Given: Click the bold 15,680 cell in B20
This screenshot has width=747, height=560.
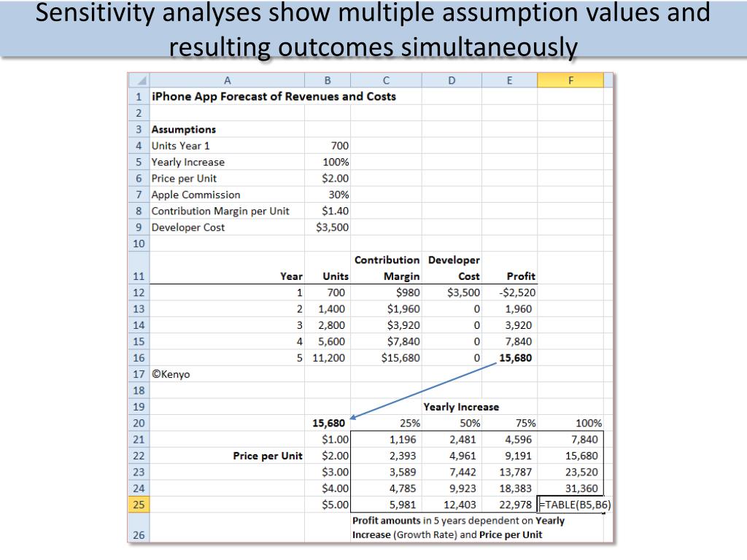Looking at the screenshot, I should (328, 423).
